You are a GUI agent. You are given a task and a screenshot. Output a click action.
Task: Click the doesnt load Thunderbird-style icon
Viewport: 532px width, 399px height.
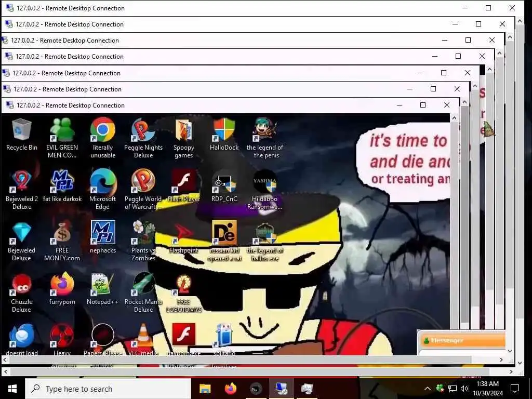coord(22,339)
